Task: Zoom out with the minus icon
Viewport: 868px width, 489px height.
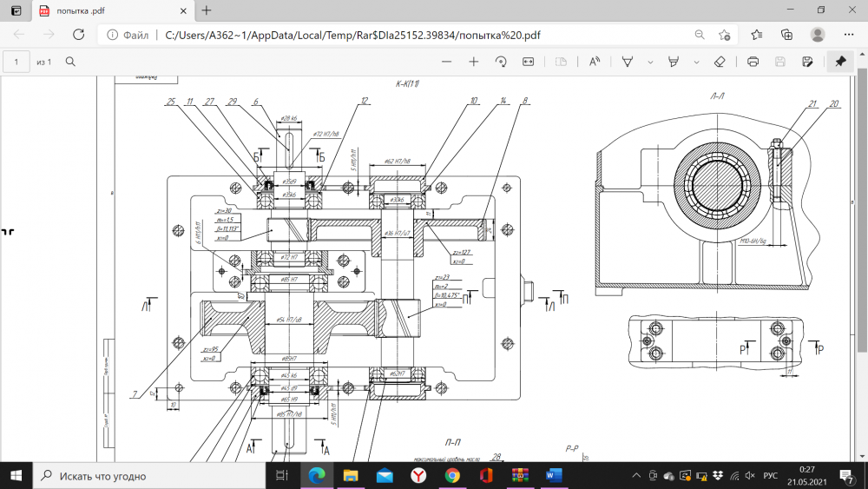Action: point(446,62)
